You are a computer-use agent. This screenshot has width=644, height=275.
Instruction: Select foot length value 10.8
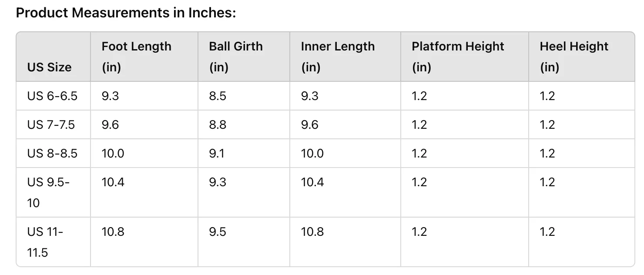(113, 231)
